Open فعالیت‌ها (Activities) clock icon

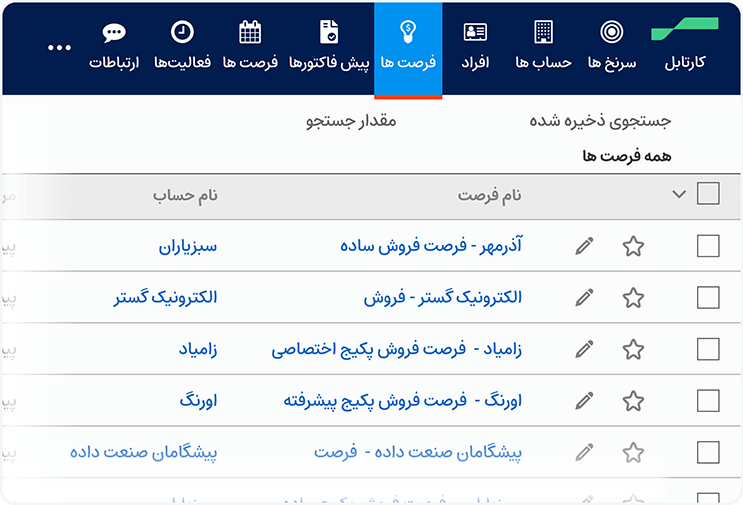pos(182,33)
